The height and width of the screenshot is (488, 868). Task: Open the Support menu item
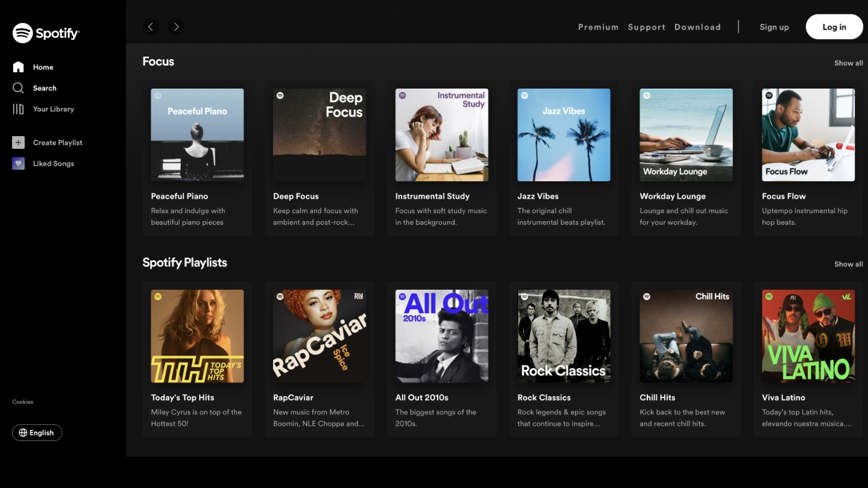(x=646, y=27)
